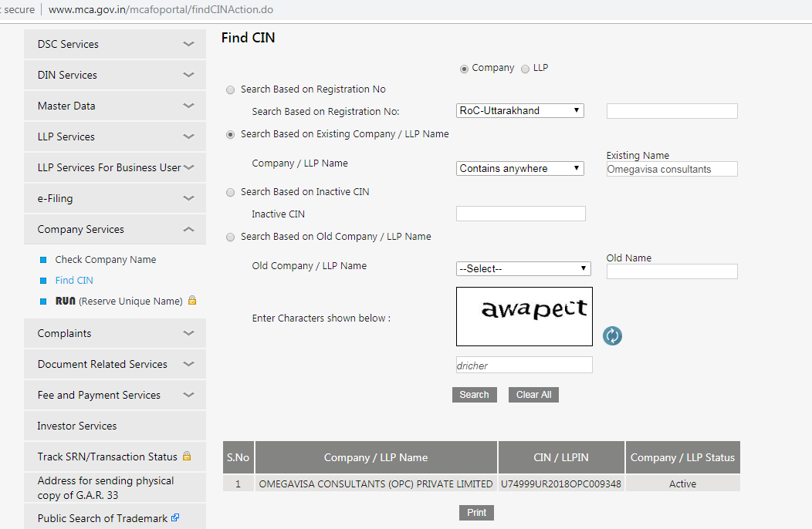
Task: Open the Master Data menu
Action: point(115,106)
